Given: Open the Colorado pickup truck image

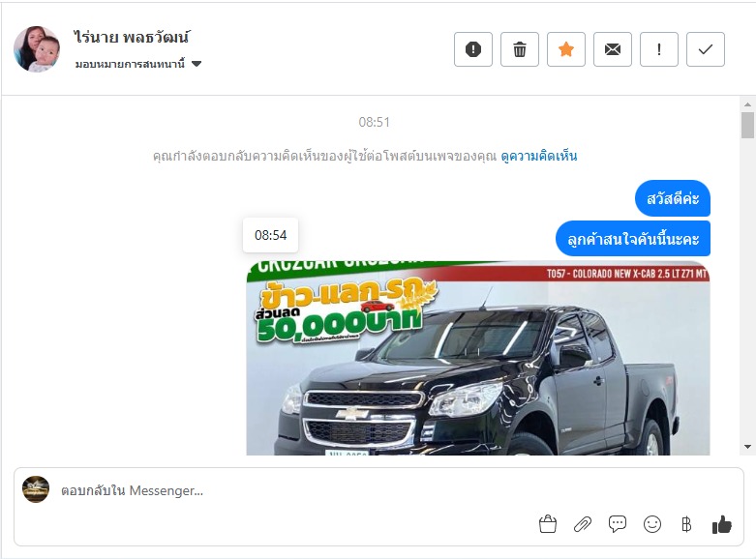Looking at the screenshot, I should tap(478, 358).
